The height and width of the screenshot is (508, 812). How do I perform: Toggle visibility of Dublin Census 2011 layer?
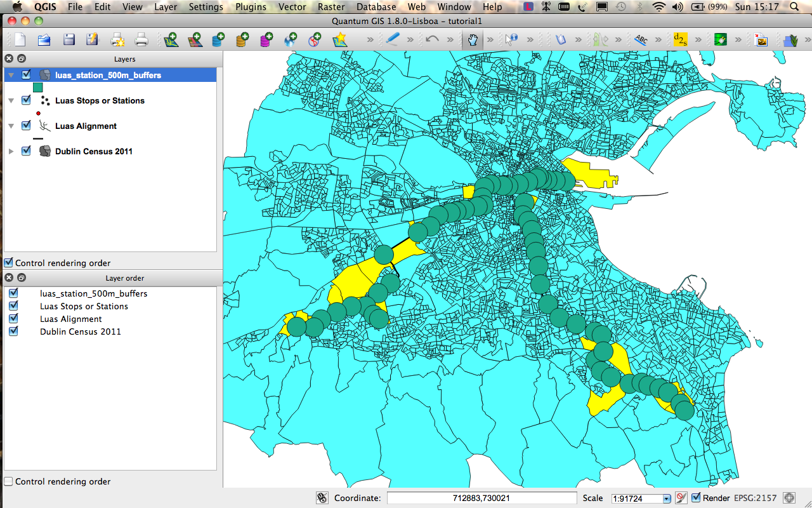tap(26, 150)
